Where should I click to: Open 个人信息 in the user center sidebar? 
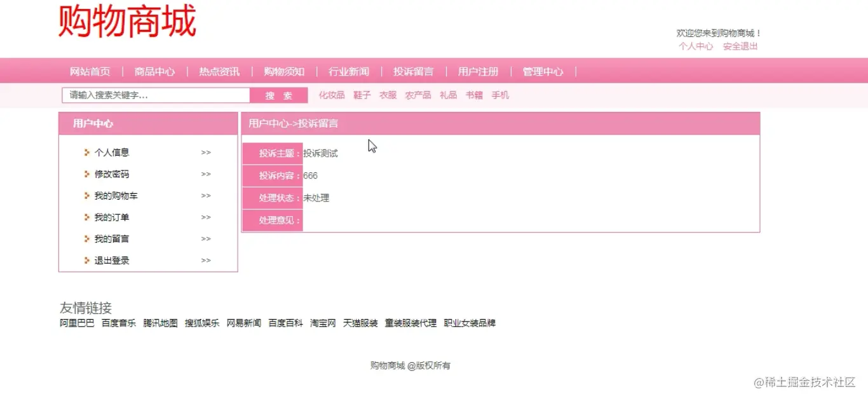[x=112, y=153]
